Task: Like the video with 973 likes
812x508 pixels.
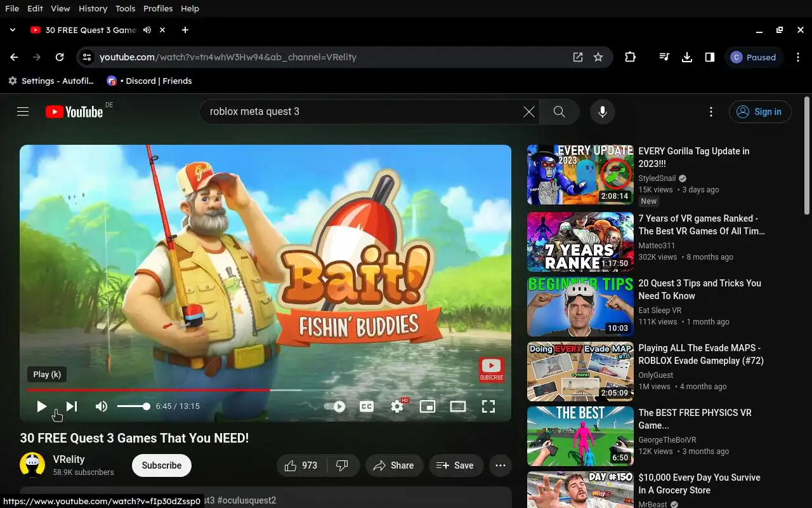Action: pyautogui.click(x=302, y=465)
